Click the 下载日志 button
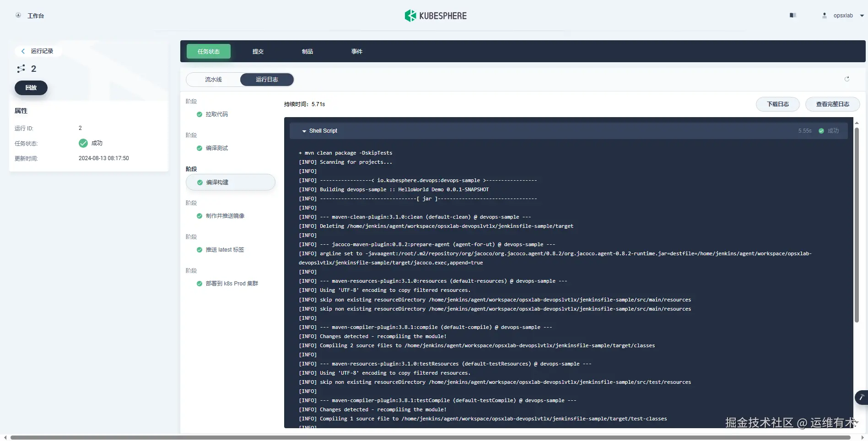The height and width of the screenshot is (441, 868). click(777, 104)
